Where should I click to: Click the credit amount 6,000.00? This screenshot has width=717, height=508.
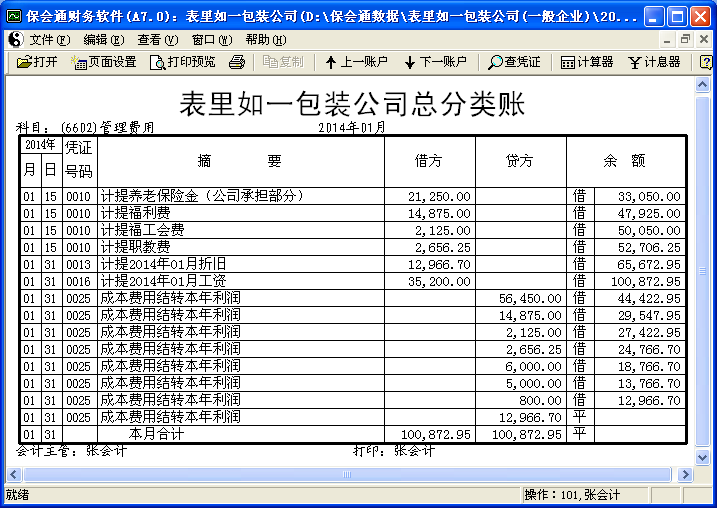533,367
